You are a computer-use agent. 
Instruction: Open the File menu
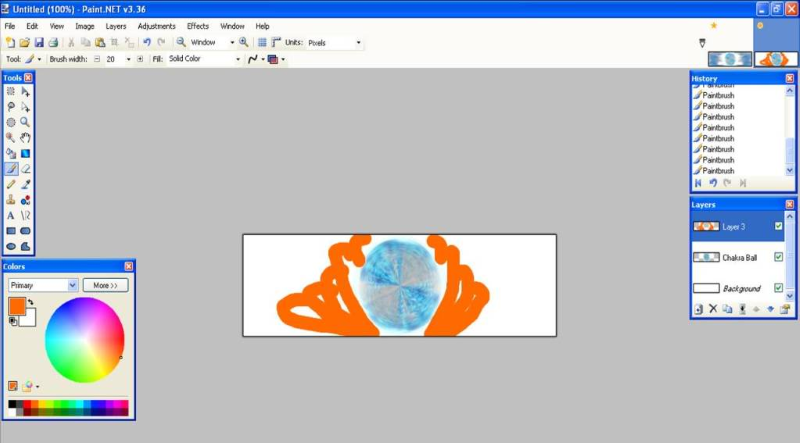[10, 26]
